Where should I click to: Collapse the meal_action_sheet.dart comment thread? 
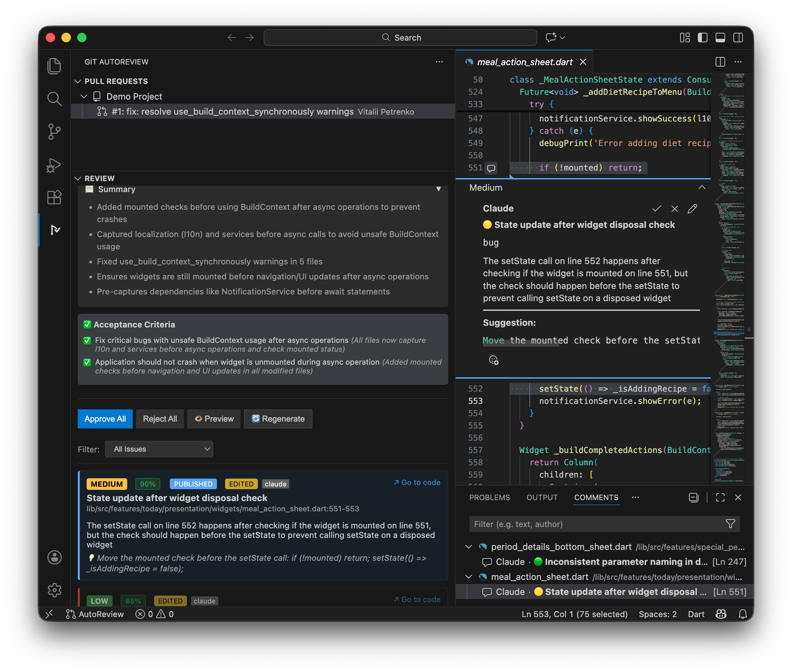(x=469, y=576)
